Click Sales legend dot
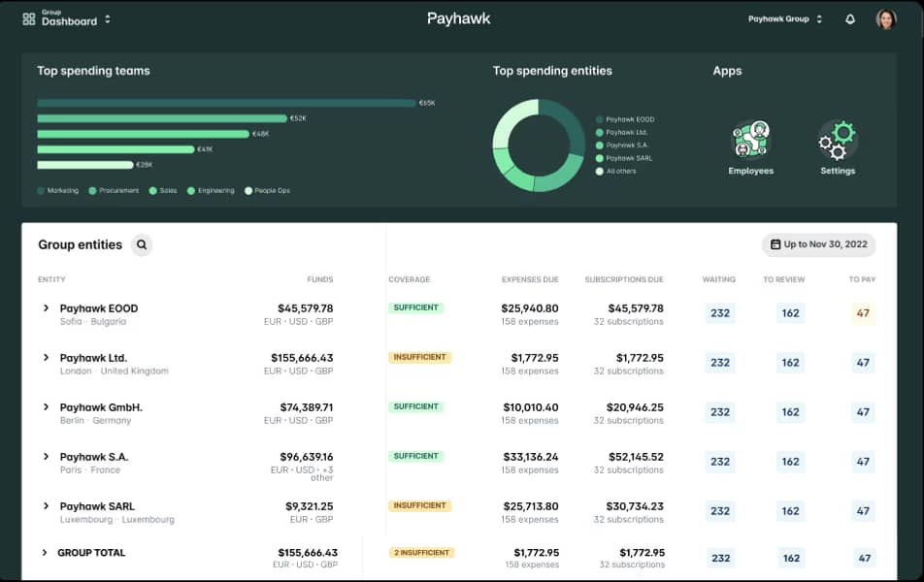The image size is (924, 582). tap(152, 191)
